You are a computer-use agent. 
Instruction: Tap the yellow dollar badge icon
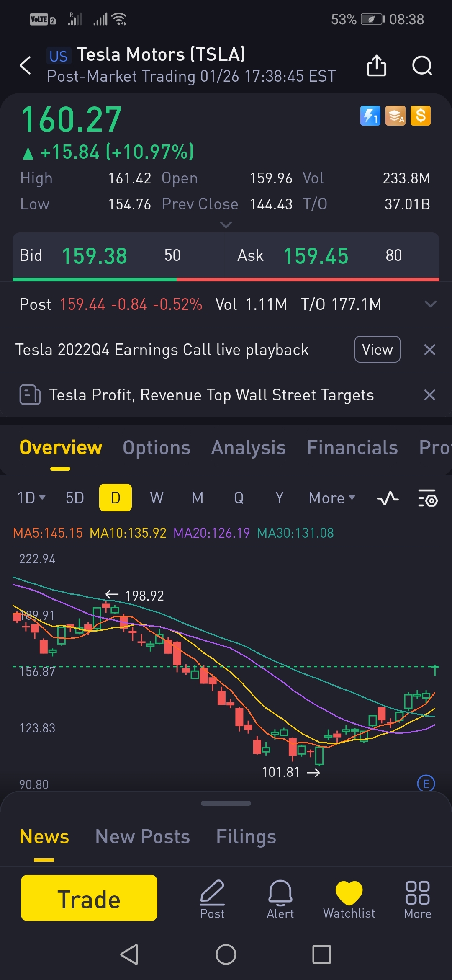click(x=421, y=116)
